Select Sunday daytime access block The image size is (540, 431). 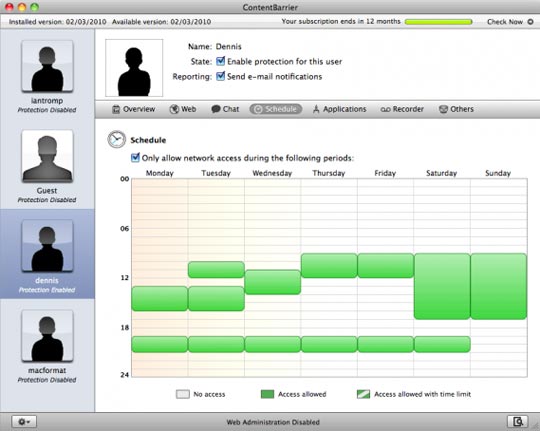499,286
